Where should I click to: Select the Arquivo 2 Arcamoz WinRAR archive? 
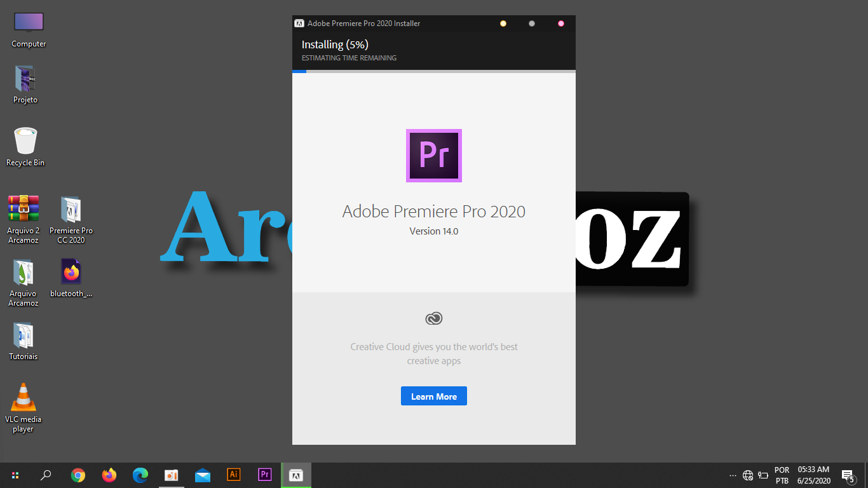[24, 219]
